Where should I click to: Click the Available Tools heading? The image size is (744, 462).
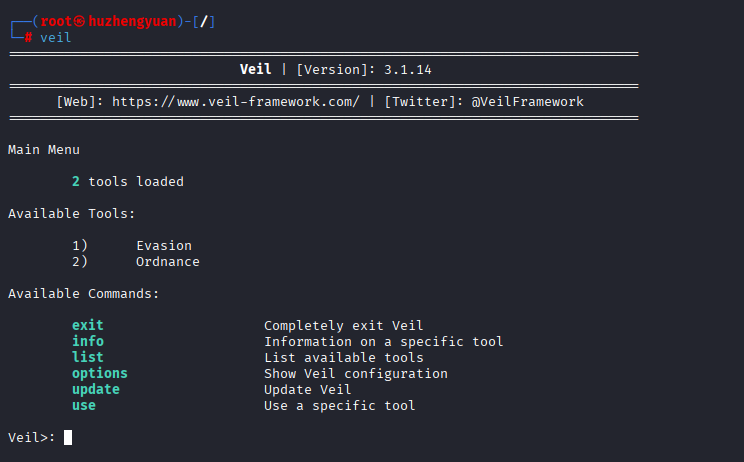point(71,214)
